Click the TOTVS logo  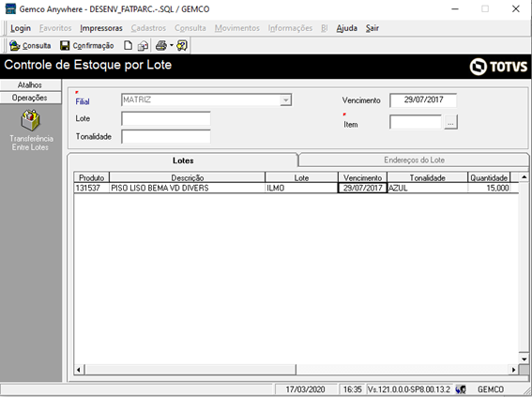click(498, 67)
